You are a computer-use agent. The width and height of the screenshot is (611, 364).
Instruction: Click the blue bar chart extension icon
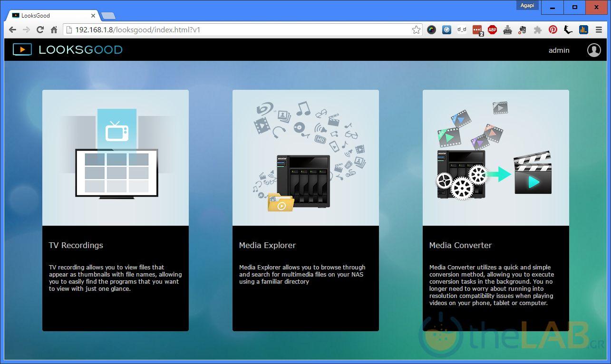coord(583,30)
